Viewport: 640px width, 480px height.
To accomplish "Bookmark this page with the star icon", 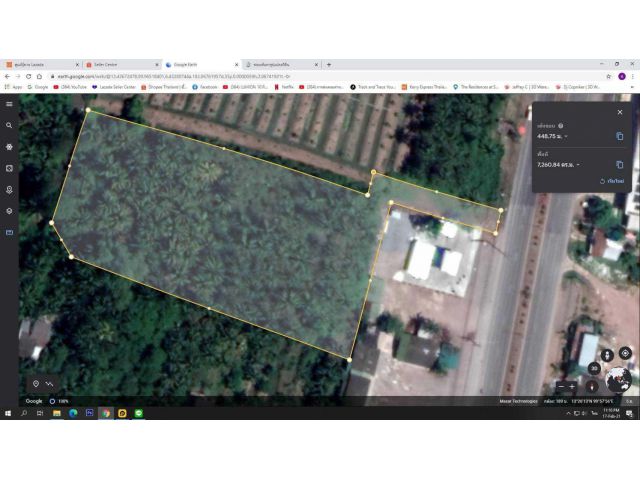I will [609, 76].
